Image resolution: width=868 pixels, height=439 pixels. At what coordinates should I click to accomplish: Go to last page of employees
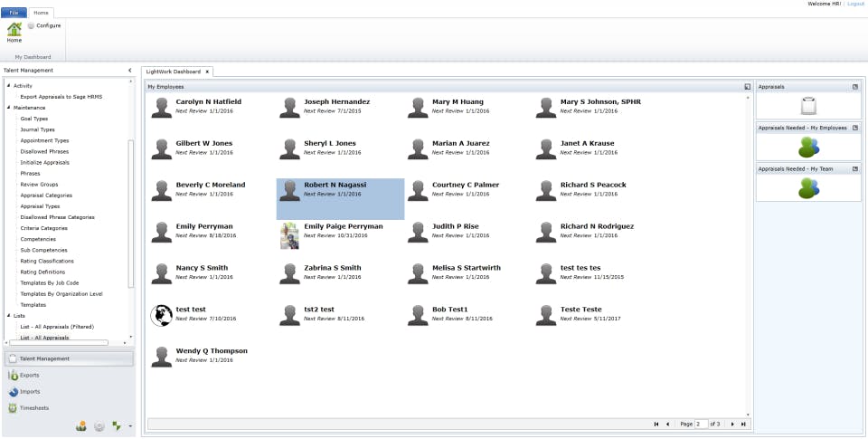click(x=743, y=424)
